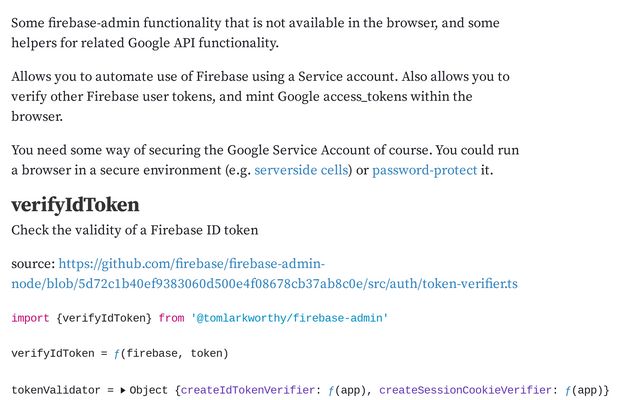Image resolution: width=640 pixels, height=400 pixels.
Task: Click the verifyIdToken section heading
Action: pyautogui.click(x=75, y=205)
